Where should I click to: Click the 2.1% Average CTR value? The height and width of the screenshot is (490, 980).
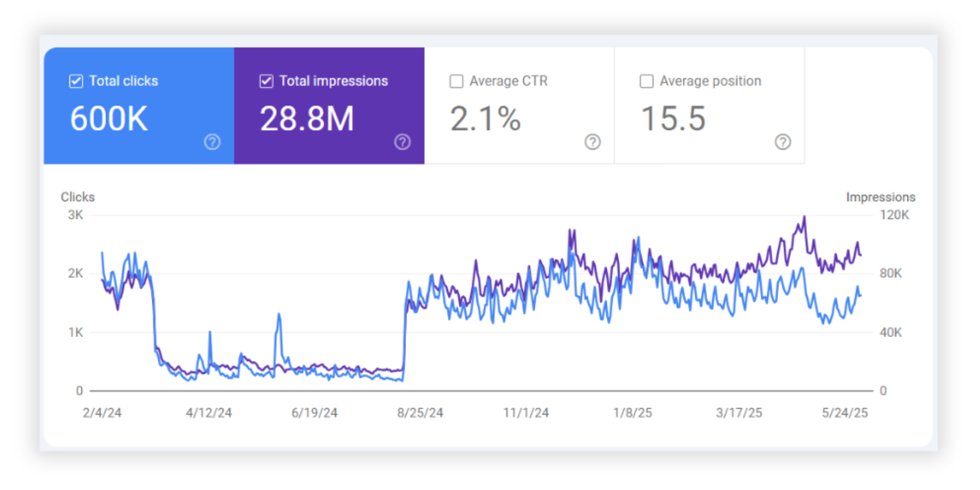485,119
